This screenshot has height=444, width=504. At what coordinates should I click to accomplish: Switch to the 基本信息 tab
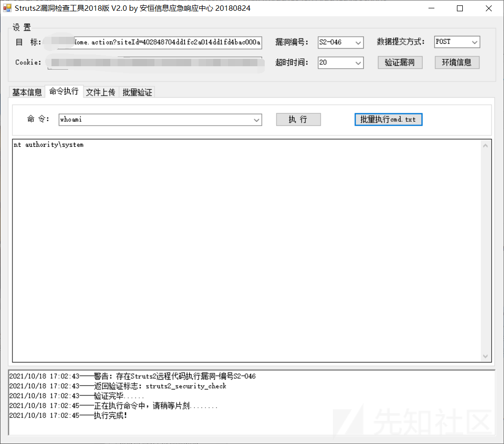coord(27,92)
